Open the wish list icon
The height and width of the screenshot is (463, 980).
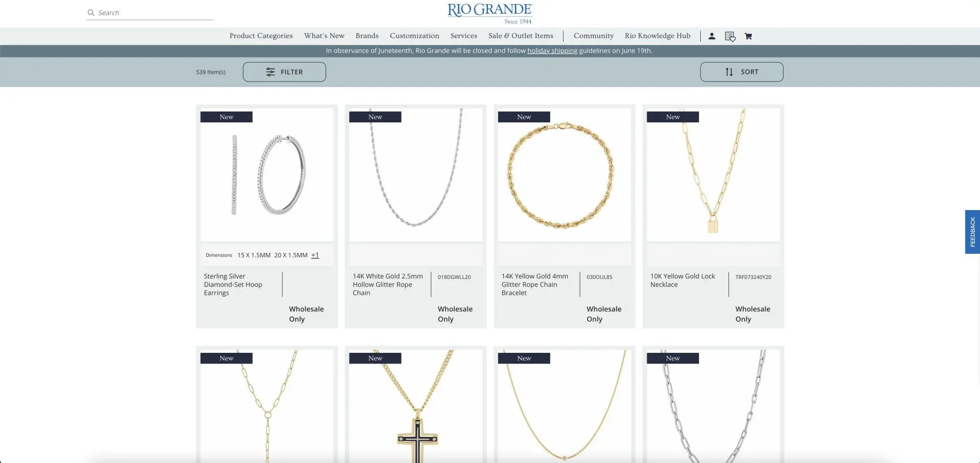pos(730,36)
